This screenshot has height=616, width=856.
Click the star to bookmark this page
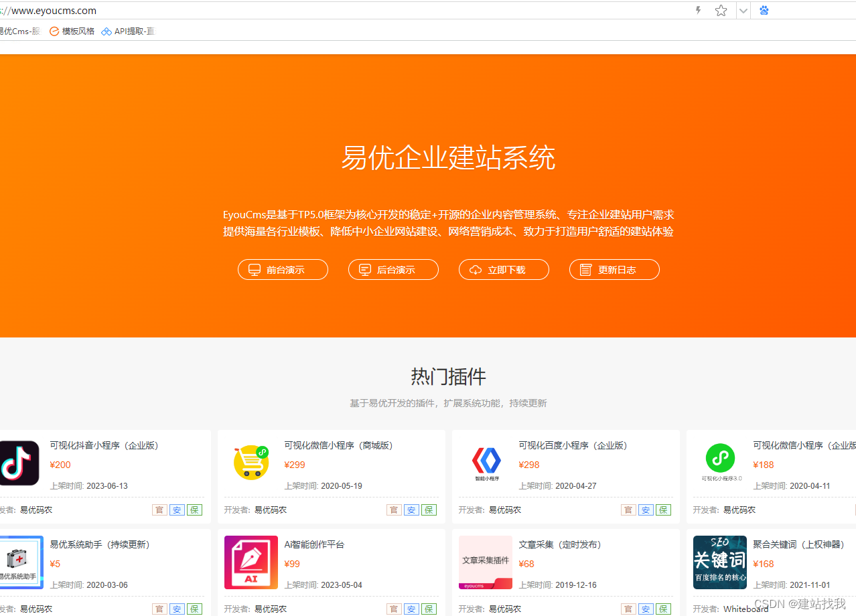720,10
